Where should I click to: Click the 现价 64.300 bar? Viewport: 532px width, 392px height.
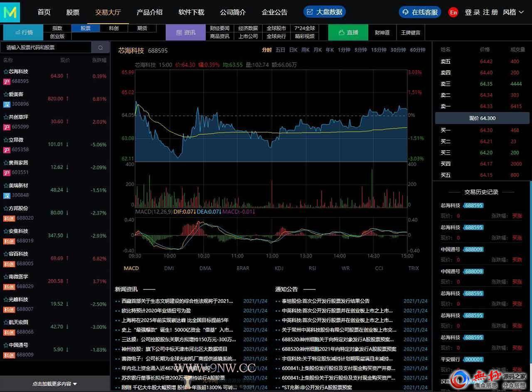click(482, 118)
